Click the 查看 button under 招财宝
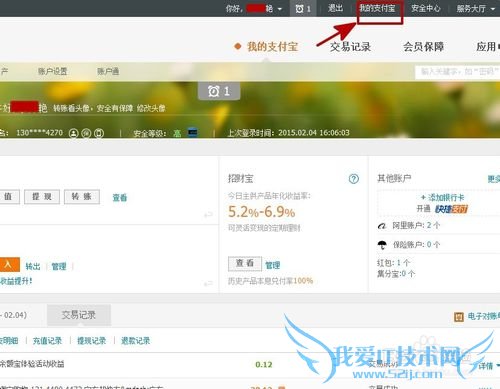The width and height of the screenshot is (500, 389). pyautogui.click(x=245, y=263)
